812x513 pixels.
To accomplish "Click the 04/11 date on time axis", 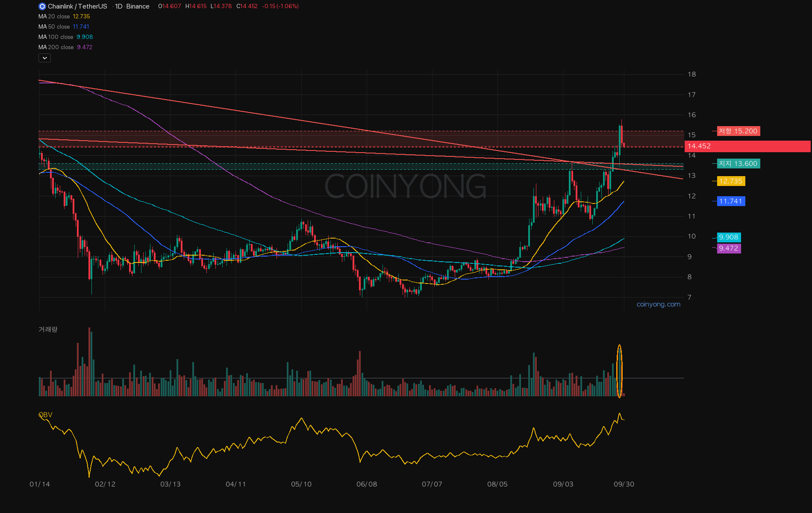I will click(x=236, y=484).
